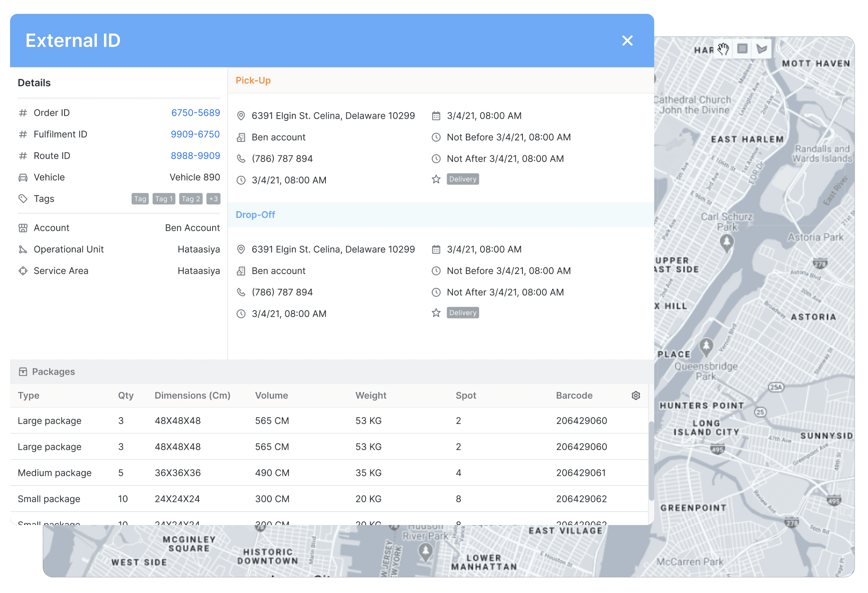Open Order ID link 6750-5689
This screenshot has height=593, width=868.
coord(195,113)
